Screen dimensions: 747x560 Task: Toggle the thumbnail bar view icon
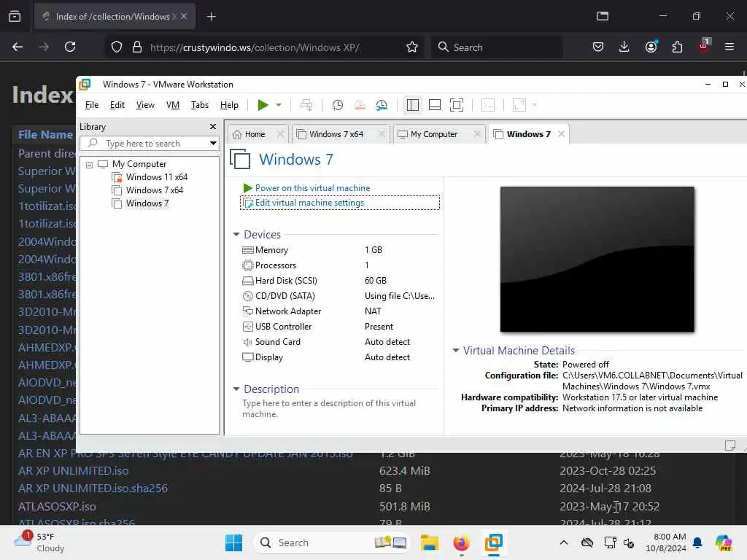point(435,105)
